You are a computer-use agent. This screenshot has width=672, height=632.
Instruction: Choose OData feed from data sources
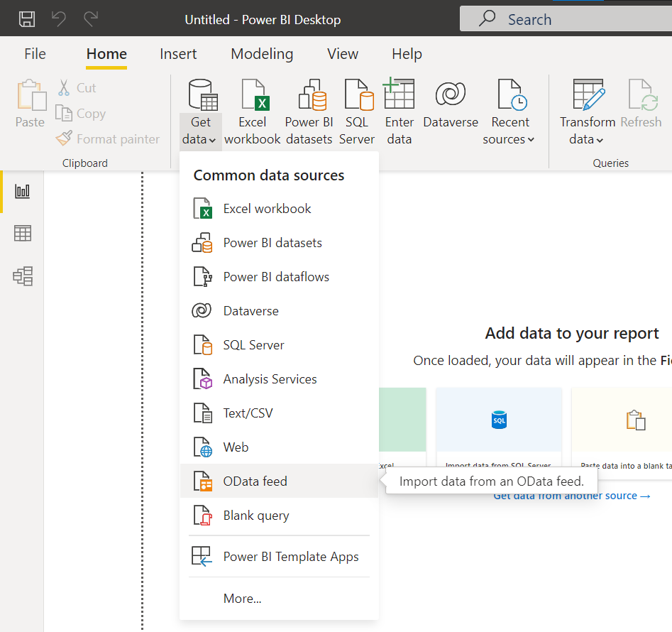[255, 481]
